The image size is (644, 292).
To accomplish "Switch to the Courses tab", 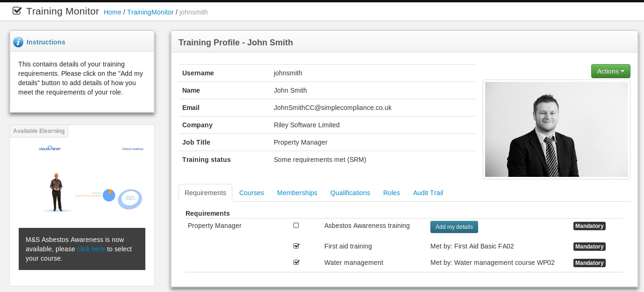I will 251,193.
